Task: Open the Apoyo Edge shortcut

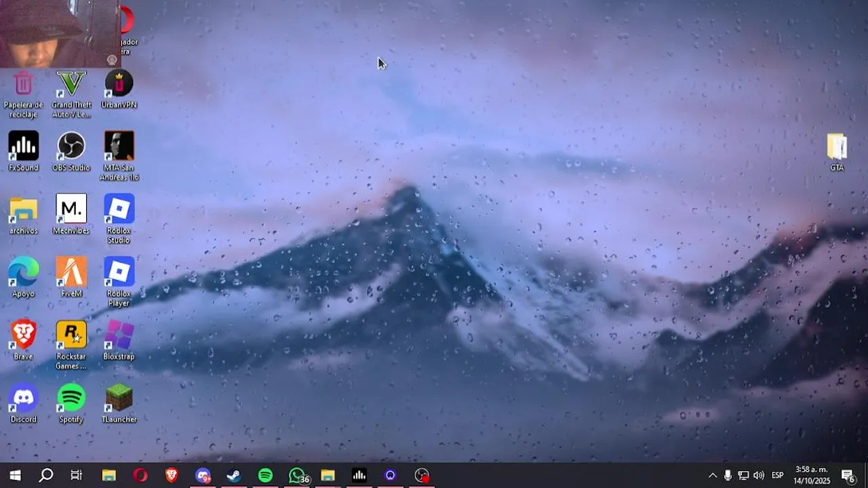Action: pos(23,278)
